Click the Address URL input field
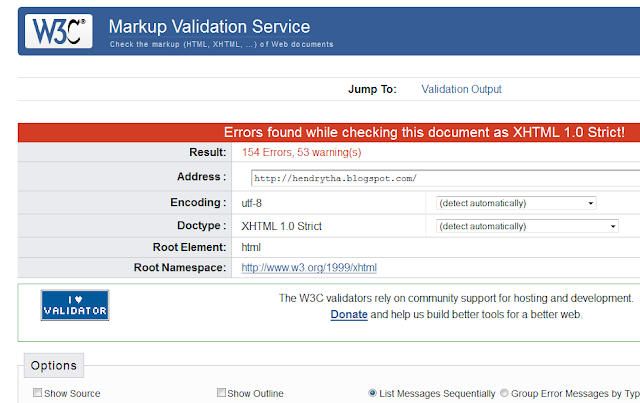Screen dimensions: 640x403 (x=445, y=178)
